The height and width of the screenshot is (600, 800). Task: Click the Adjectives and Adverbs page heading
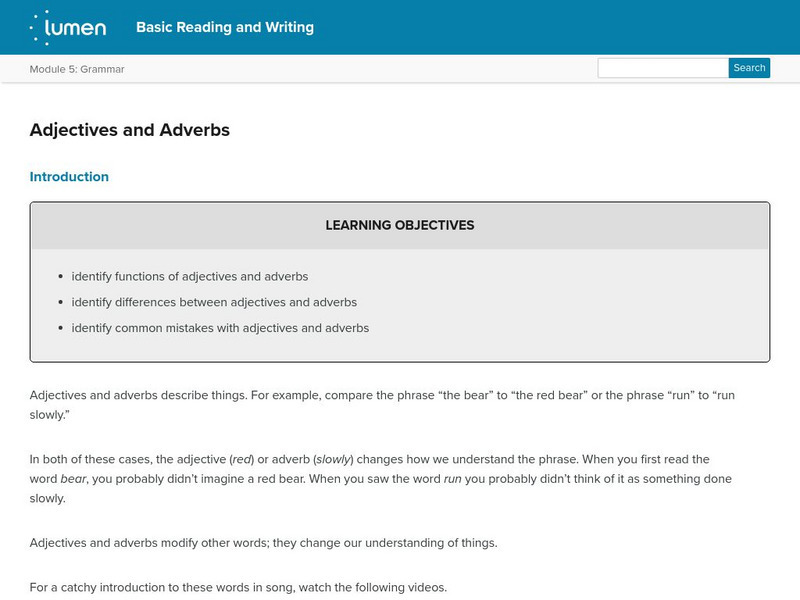coord(130,130)
